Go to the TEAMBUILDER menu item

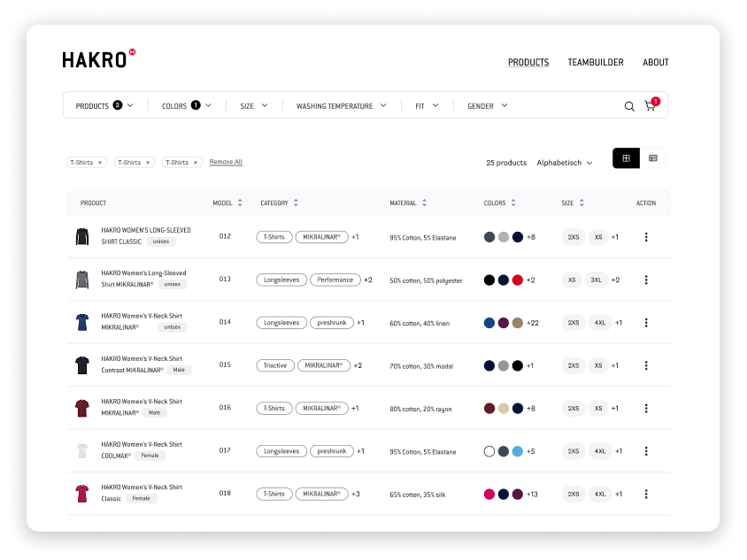pyautogui.click(x=596, y=62)
